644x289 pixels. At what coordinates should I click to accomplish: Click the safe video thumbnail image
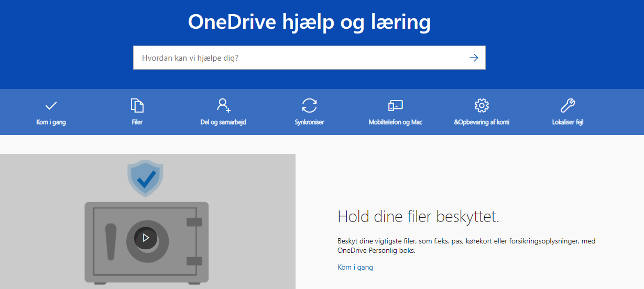[148, 221]
